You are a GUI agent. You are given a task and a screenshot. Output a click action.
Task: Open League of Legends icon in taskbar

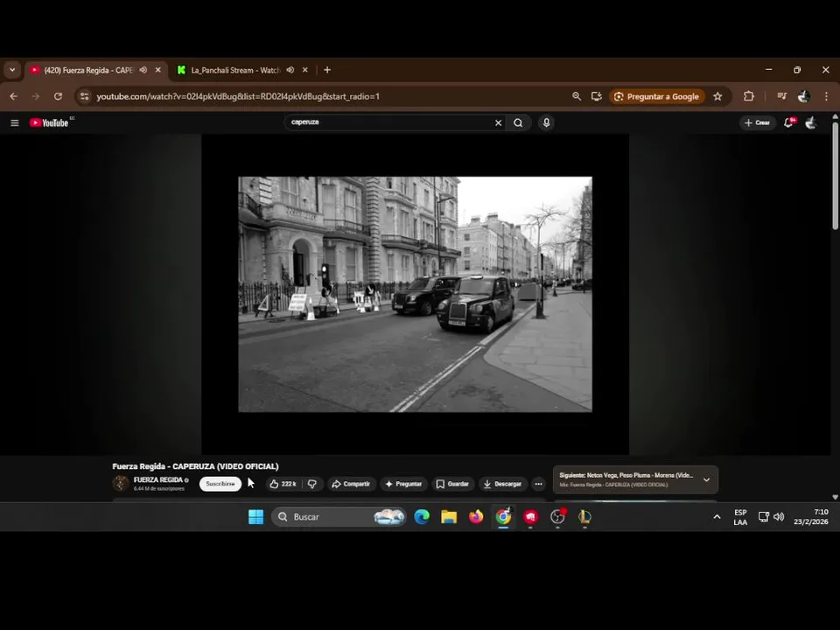(x=584, y=517)
